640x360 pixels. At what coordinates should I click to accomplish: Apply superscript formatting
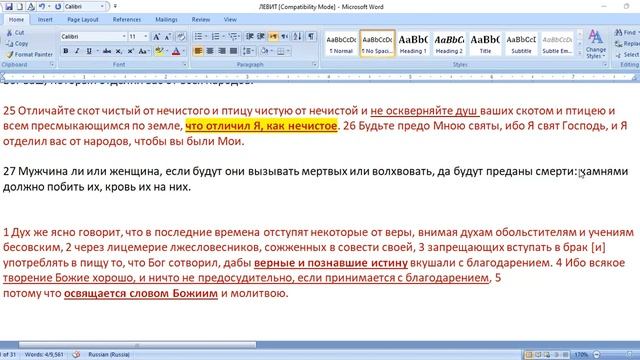[130, 51]
